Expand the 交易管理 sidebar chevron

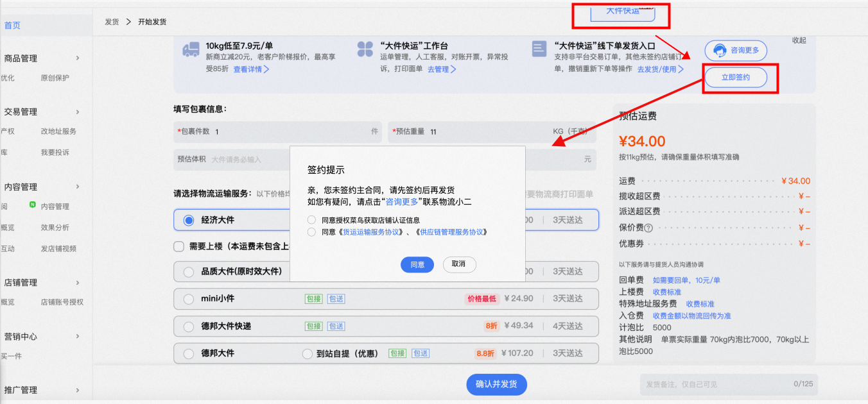pos(78,112)
